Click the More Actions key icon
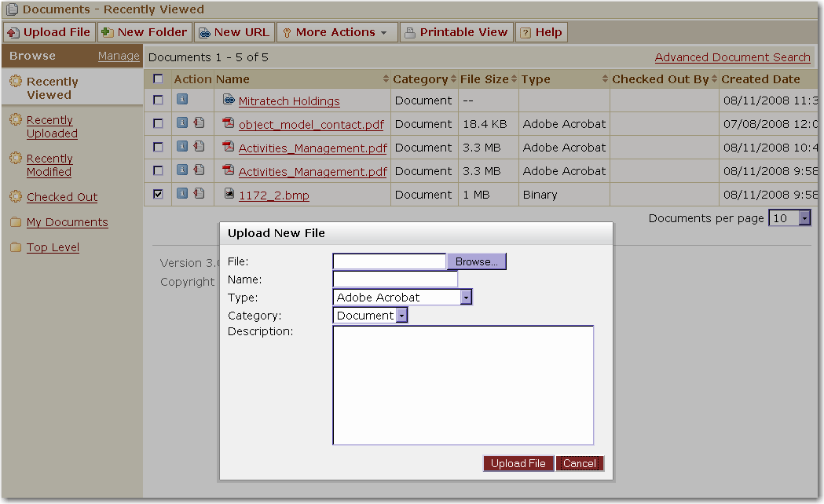 [287, 32]
